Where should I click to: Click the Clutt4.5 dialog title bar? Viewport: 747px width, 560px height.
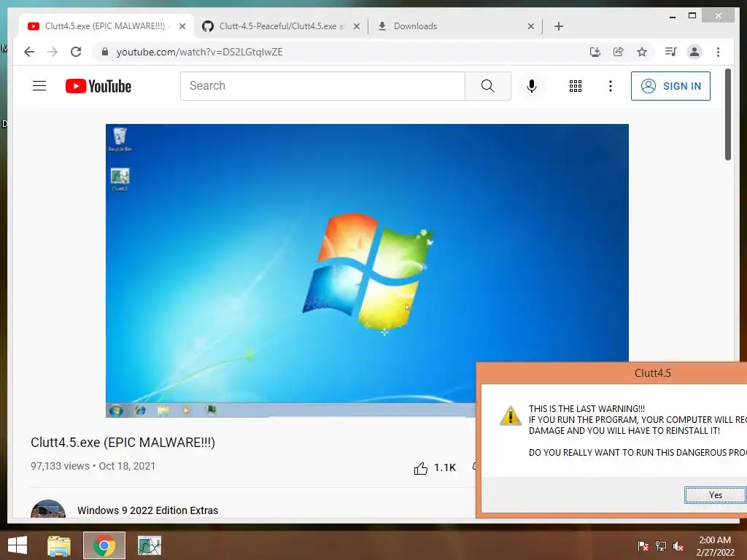pyautogui.click(x=612, y=373)
